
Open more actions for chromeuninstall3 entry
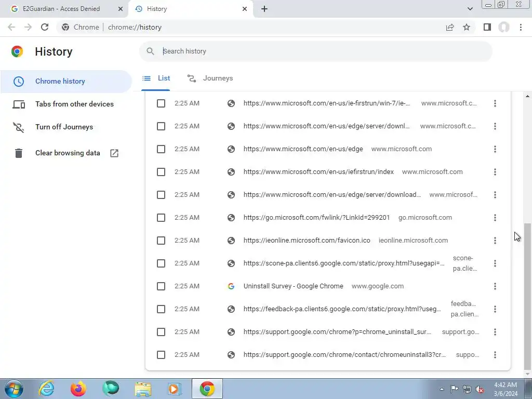[x=495, y=355]
